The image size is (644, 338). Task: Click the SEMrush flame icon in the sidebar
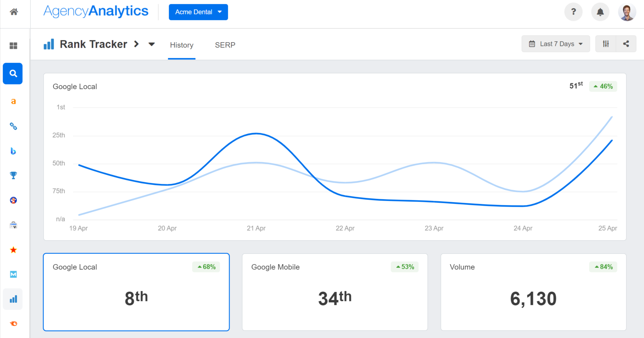(13, 200)
